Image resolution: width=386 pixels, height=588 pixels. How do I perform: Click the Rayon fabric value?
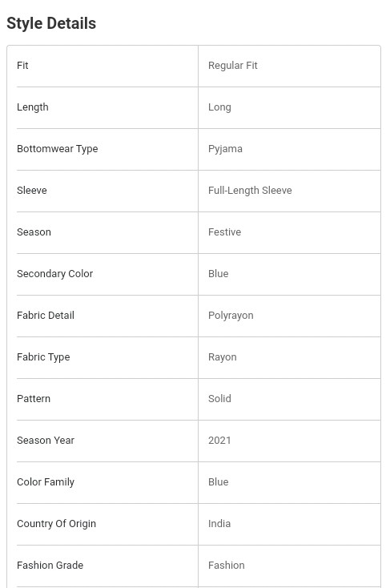click(223, 357)
